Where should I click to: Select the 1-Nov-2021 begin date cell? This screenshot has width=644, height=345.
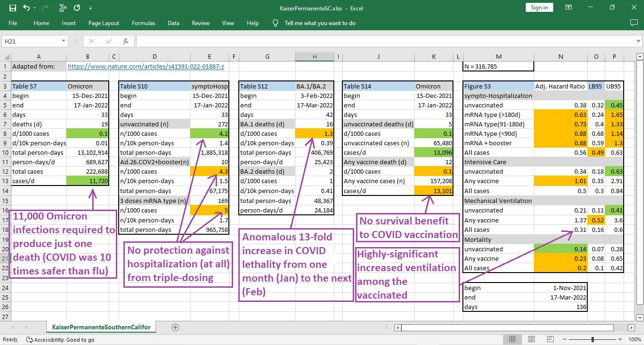click(561, 288)
